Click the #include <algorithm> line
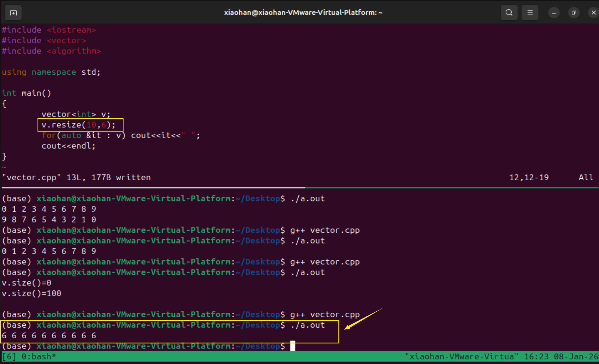Viewport: 599px width, 364px height. click(51, 51)
